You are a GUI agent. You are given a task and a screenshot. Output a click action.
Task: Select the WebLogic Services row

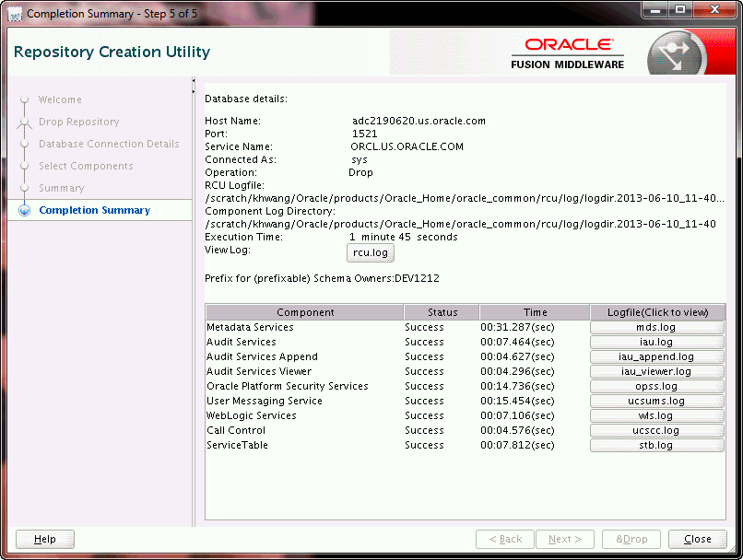[x=465, y=415]
